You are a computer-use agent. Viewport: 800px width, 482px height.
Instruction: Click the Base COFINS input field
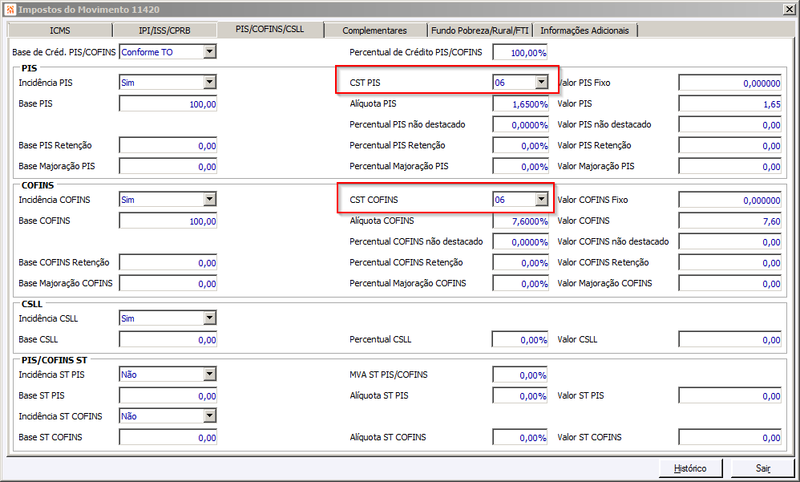[168, 221]
